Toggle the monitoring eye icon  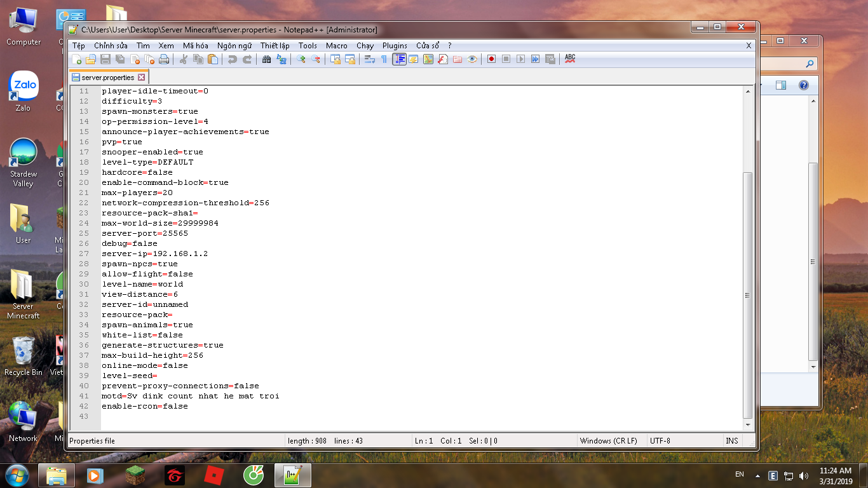pos(472,59)
